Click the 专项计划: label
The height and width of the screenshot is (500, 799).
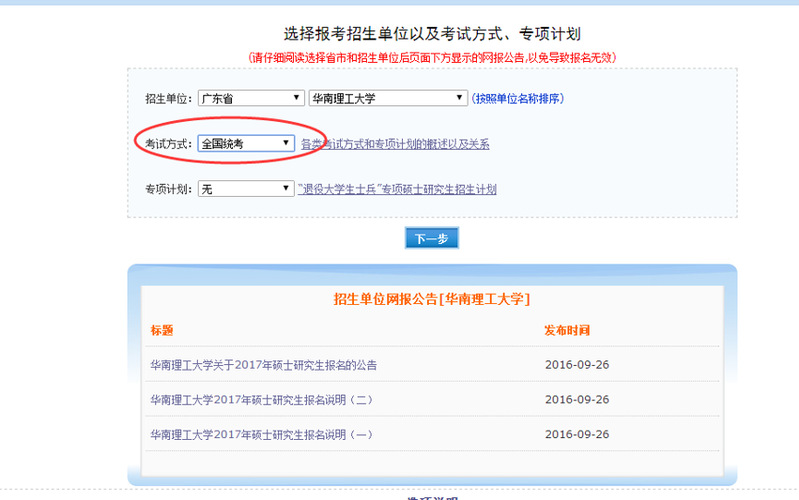click(x=169, y=190)
